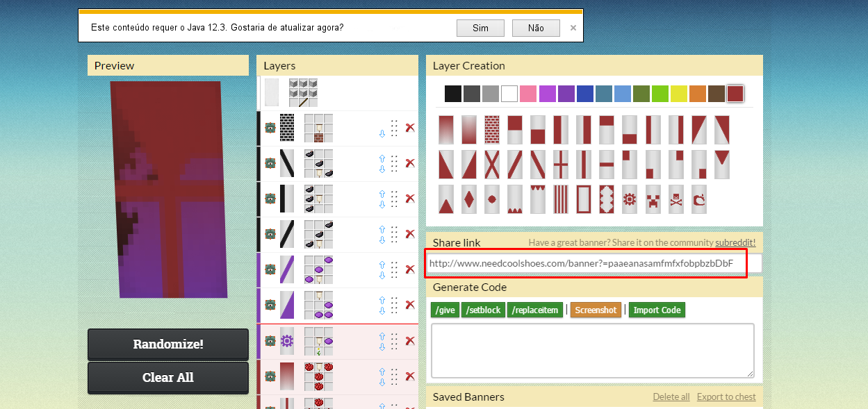The image size is (868, 409).
Task: Select the straight plus cross pattern
Action: (x=561, y=165)
